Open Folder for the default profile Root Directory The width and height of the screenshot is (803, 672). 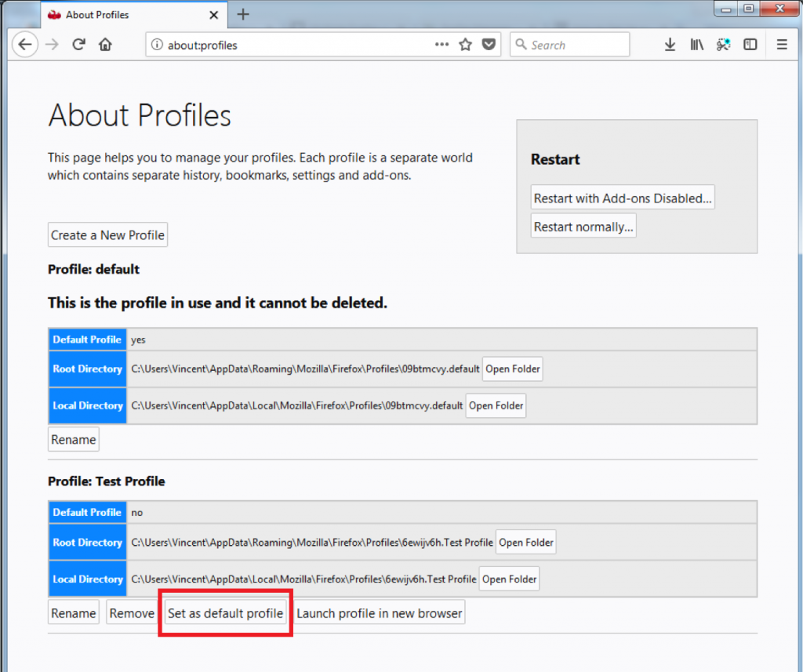(512, 369)
